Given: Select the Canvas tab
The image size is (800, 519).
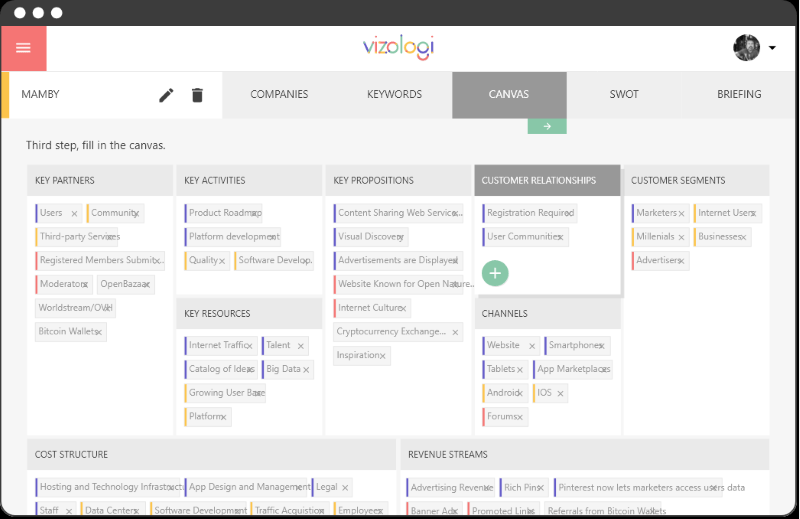Looking at the screenshot, I should click(509, 94).
